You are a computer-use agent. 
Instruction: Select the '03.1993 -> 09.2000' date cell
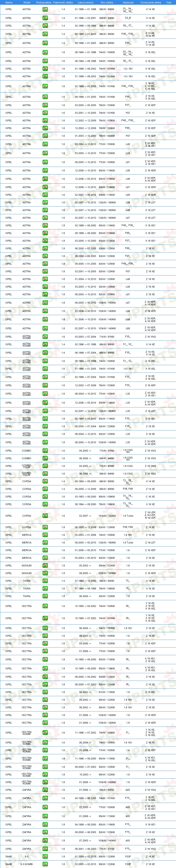coord(86,497)
